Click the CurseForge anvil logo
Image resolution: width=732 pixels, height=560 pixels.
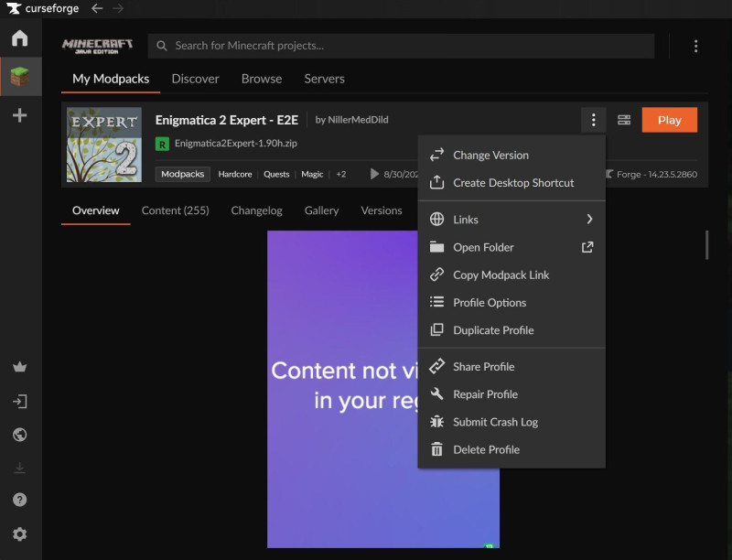[14, 8]
